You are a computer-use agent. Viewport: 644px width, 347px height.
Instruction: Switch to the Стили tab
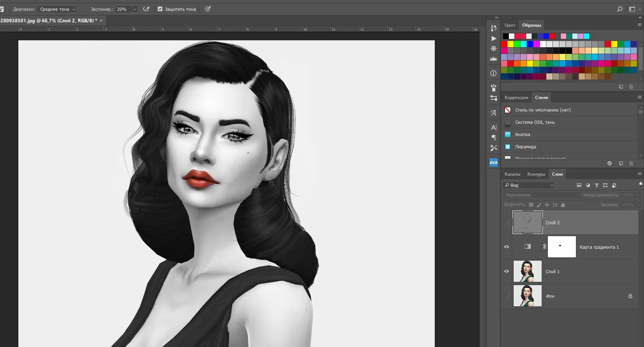[x=541, y=98]
